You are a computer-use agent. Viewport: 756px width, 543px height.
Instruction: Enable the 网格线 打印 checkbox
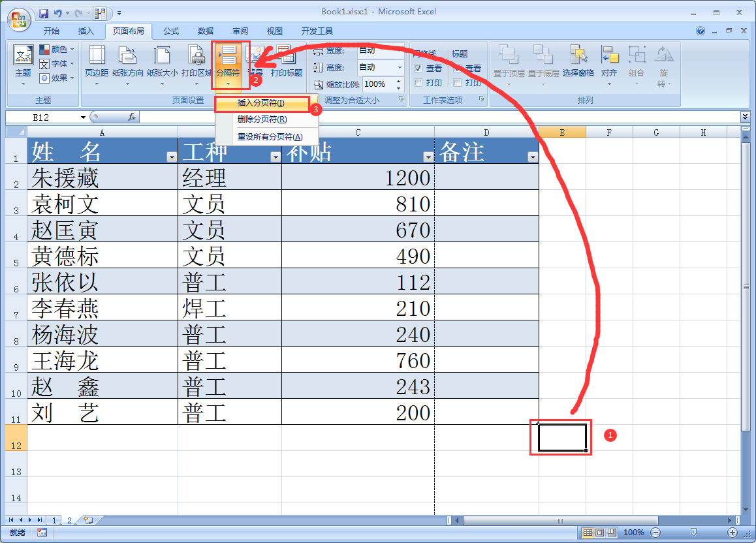pos(418,83)
